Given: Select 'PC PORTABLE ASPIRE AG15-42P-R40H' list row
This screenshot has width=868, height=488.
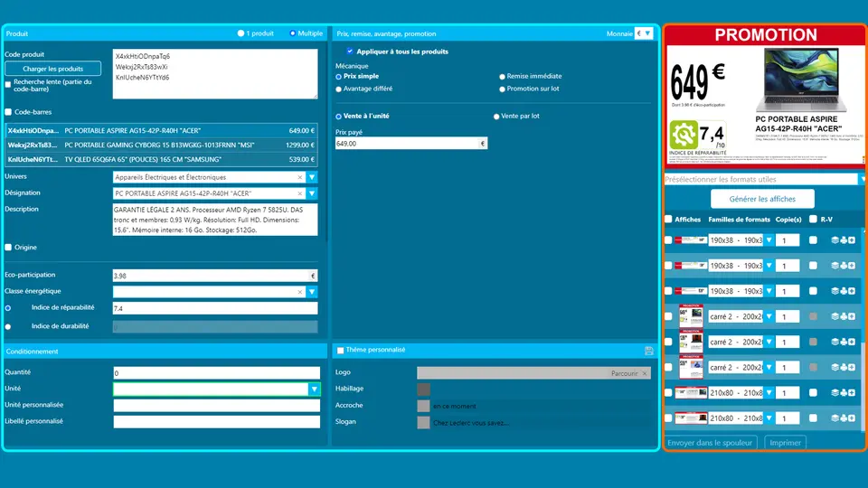Looking at the screenshot, I should tap(161, 130).
